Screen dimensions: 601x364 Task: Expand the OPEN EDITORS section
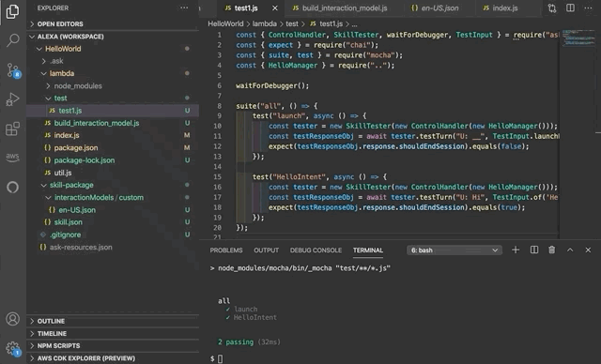(113, 23)
